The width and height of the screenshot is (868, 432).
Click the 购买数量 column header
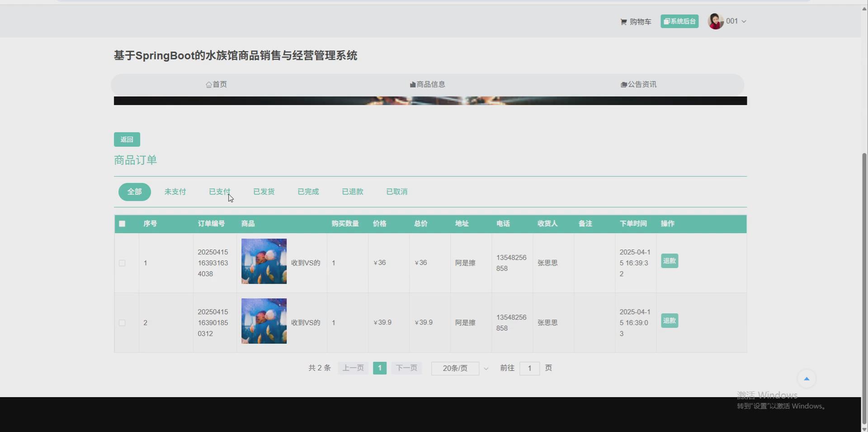click(345, 224)
